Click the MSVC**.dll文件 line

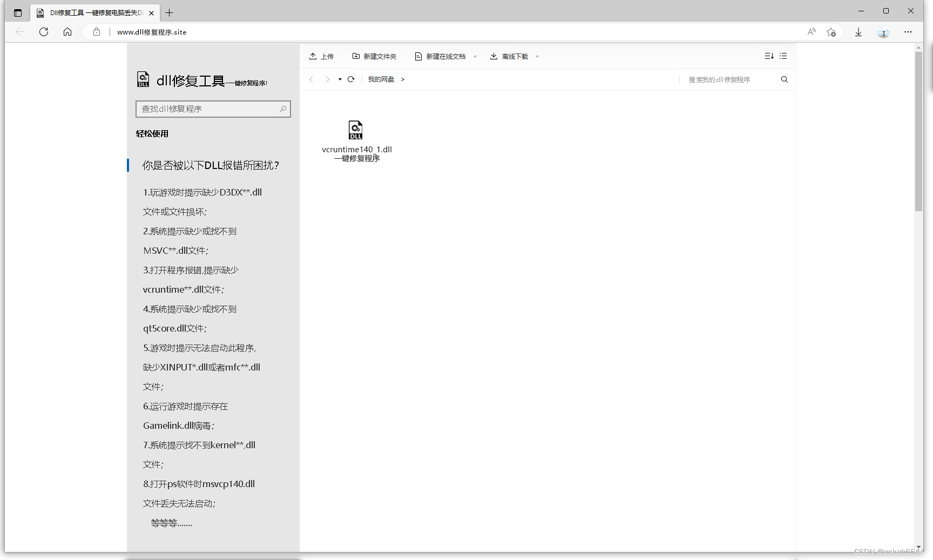pyautogui.click(x=176, y=251)
